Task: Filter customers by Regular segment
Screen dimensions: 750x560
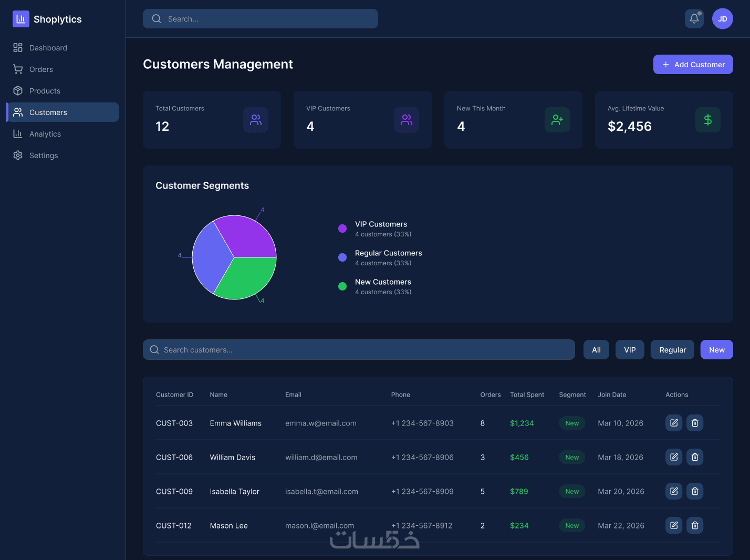Action: [x=673, y=350]
